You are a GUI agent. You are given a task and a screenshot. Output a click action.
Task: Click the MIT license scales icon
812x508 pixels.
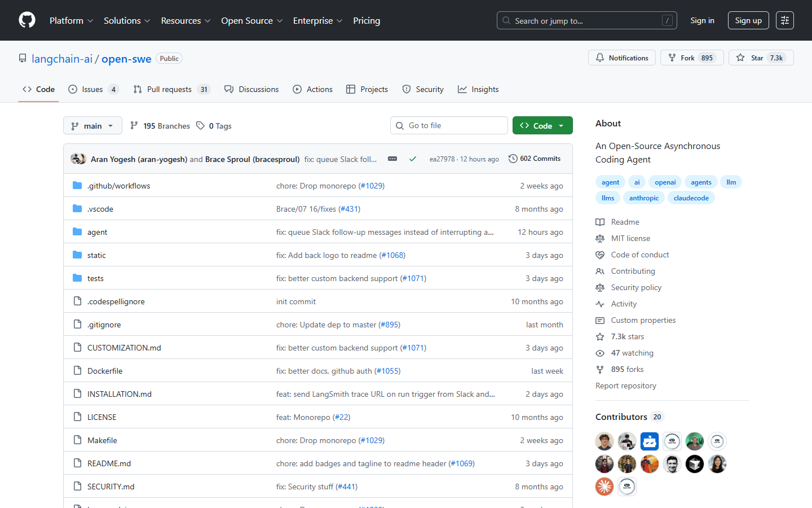pyautogui.click(x=600, y=238)
